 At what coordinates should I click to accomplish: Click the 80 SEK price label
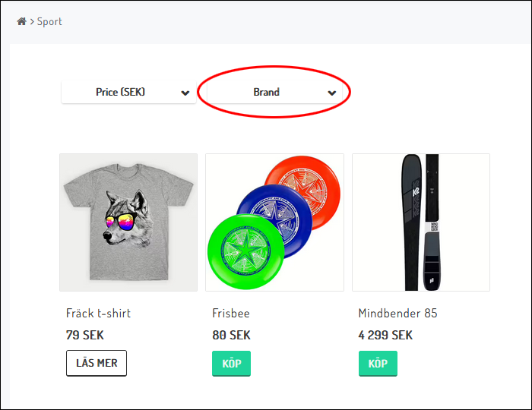point(231,335)
